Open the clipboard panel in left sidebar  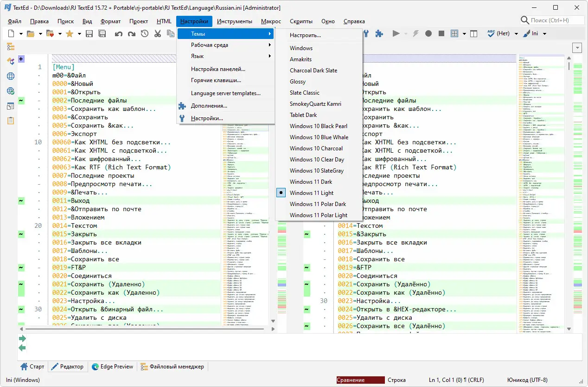[x=10, y=121]
